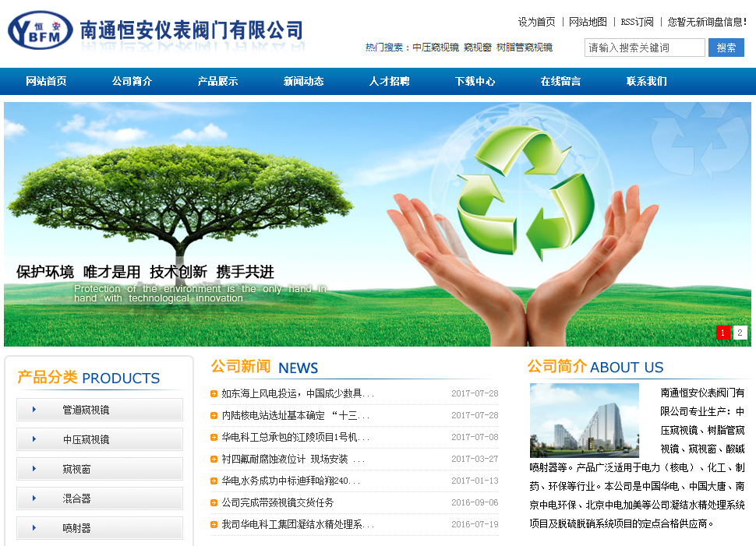Click the arrow icon beside 管道窥视镜

tap(34, 410)
